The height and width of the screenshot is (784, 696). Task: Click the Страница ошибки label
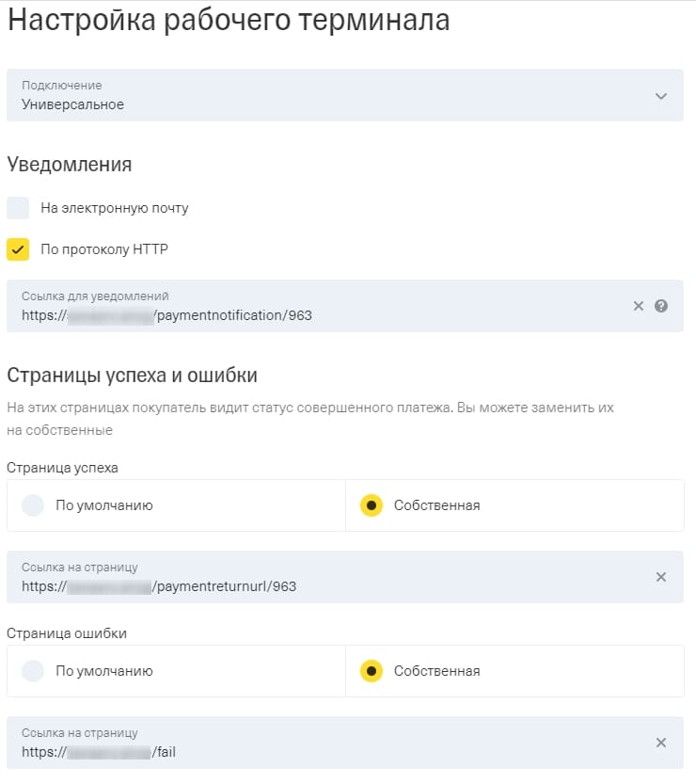click(66, 632)
